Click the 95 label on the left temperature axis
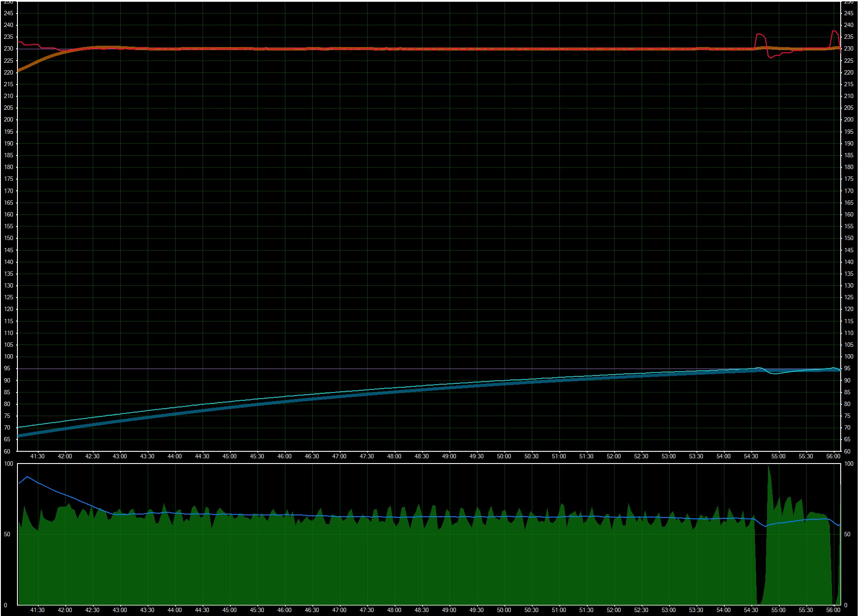 [7, 369]
